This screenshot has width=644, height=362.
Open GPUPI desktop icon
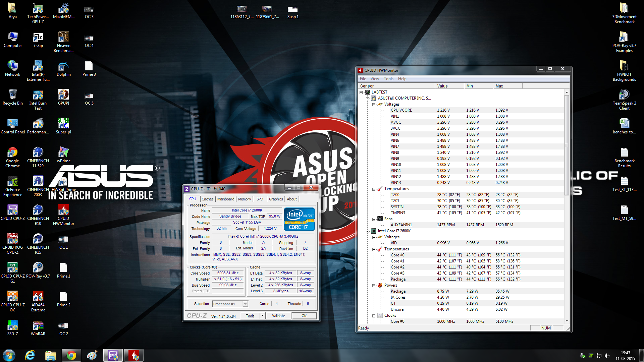coord(63,97)
